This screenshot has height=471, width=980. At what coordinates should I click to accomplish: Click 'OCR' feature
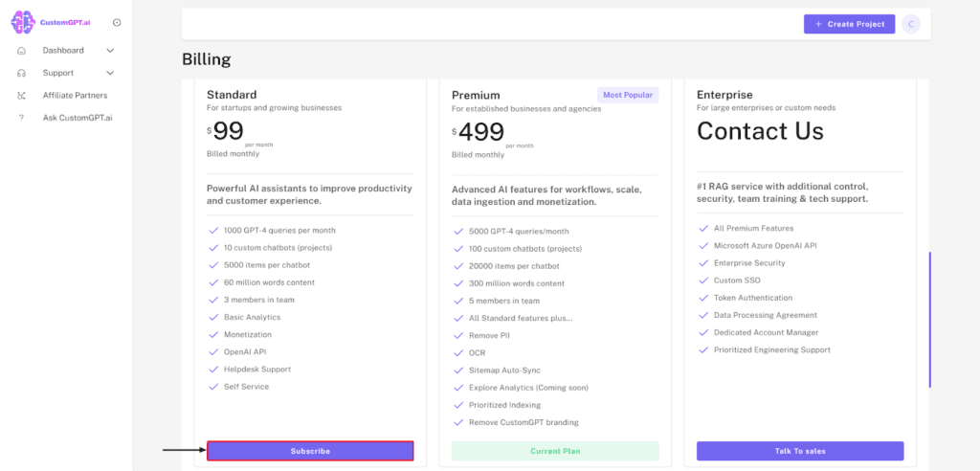[478, 353]
